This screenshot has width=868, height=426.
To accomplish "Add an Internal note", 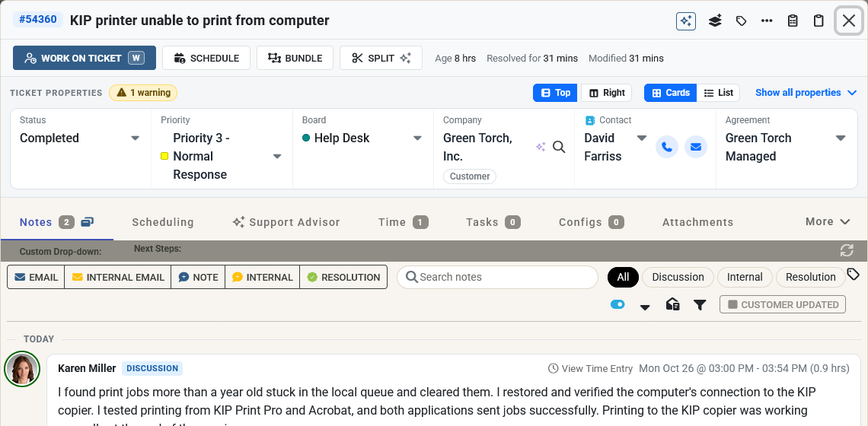I will 263,277.
